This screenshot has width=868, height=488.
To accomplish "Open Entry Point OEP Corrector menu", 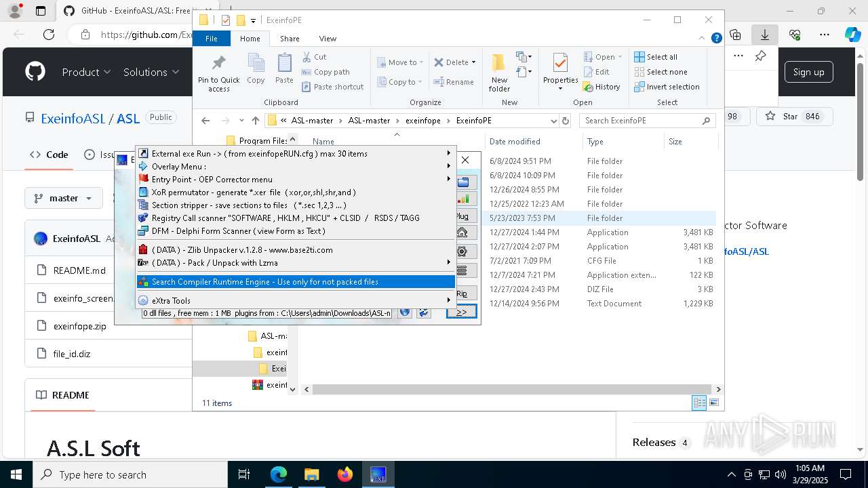I will [295, 180].
